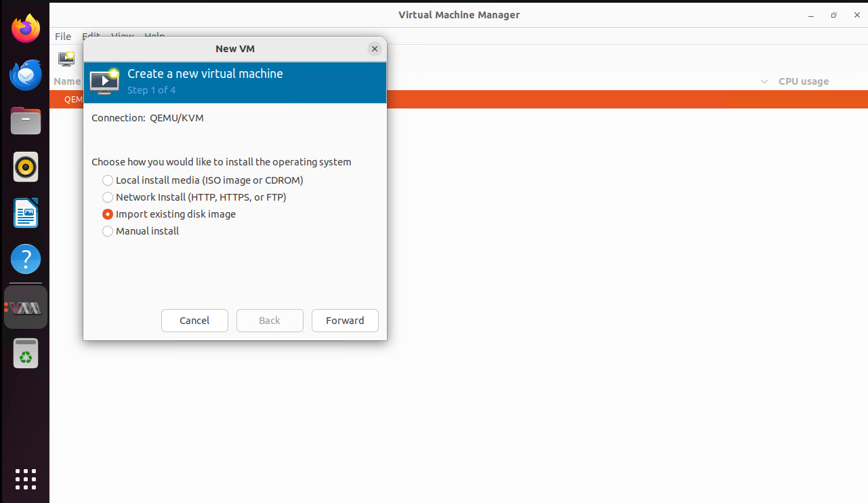Screen dimensions: 868x503
Task: Open the Files manager in the dock
Action: 26,121
